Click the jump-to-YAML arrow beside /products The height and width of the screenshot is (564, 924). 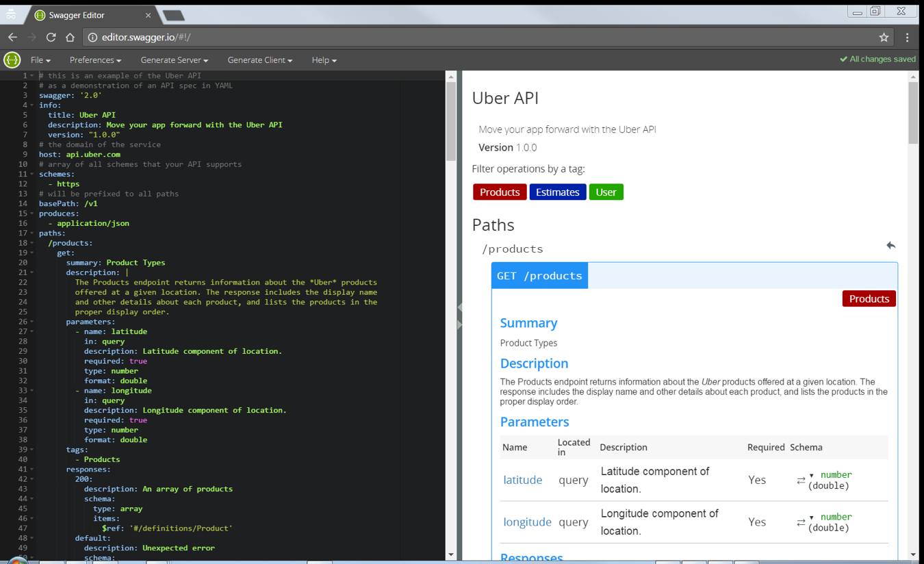[890, 245]
